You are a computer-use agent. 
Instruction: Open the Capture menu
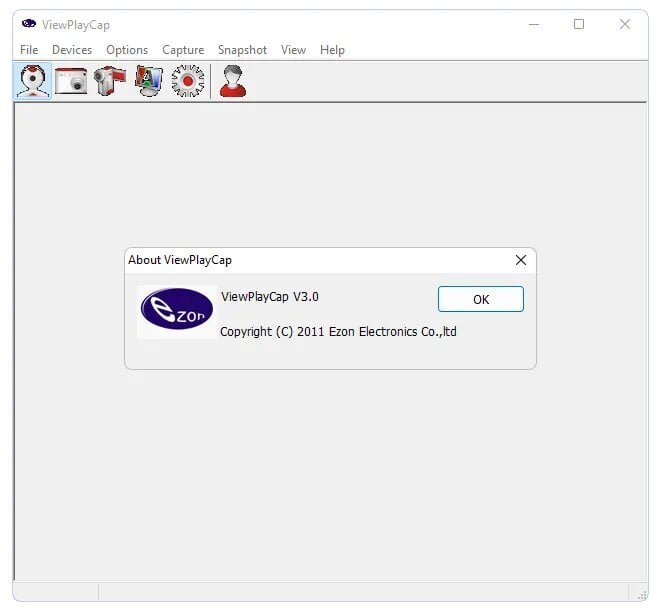click(183, 50)
